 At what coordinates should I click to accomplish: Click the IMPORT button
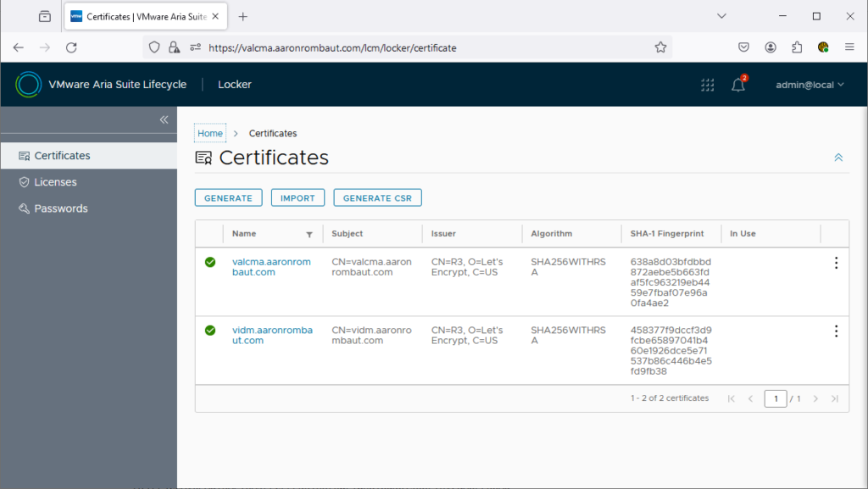point(298,197)
